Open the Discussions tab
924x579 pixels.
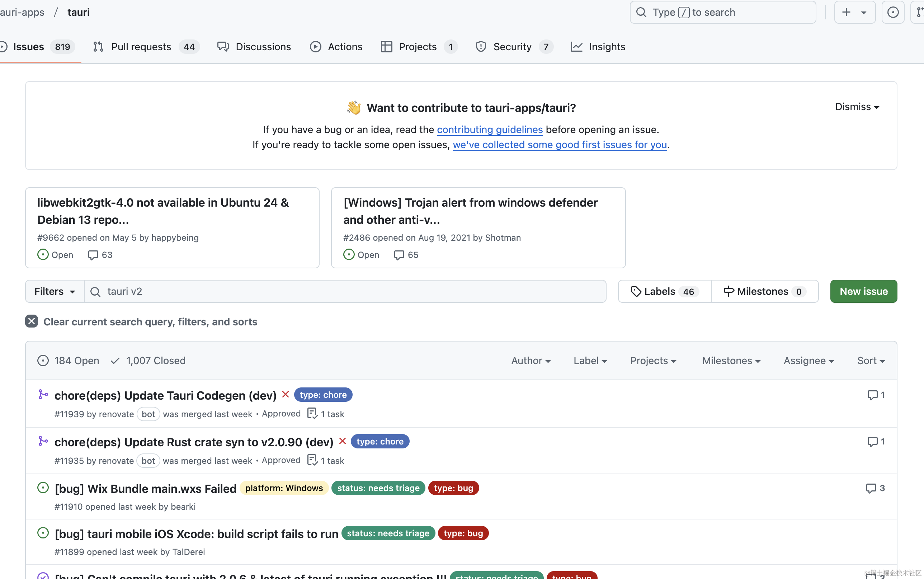(x=263, y=47)
